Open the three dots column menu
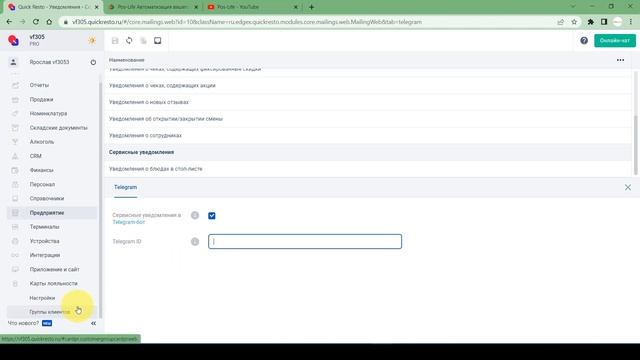Screen dimensions: 640x360 coord(620,60)
